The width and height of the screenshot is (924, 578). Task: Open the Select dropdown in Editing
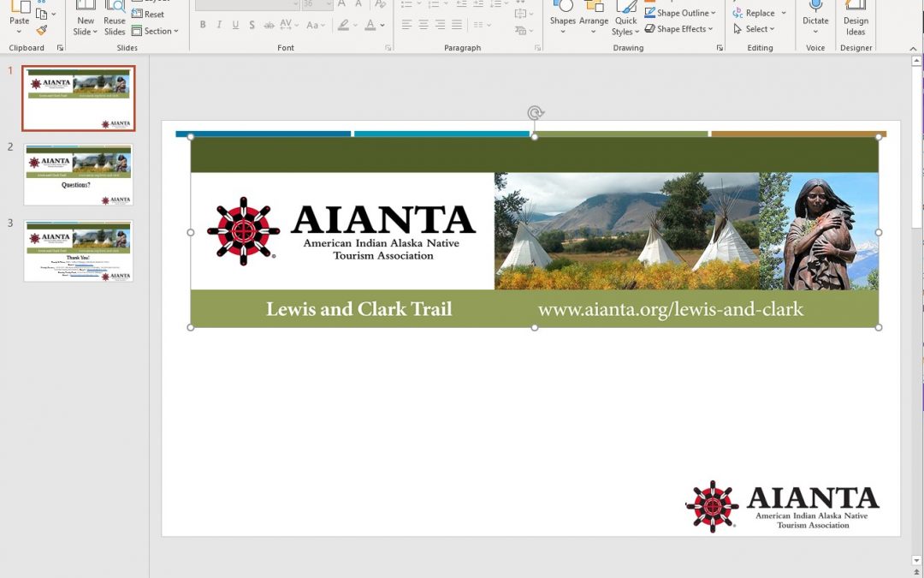(x=754, y=29)
